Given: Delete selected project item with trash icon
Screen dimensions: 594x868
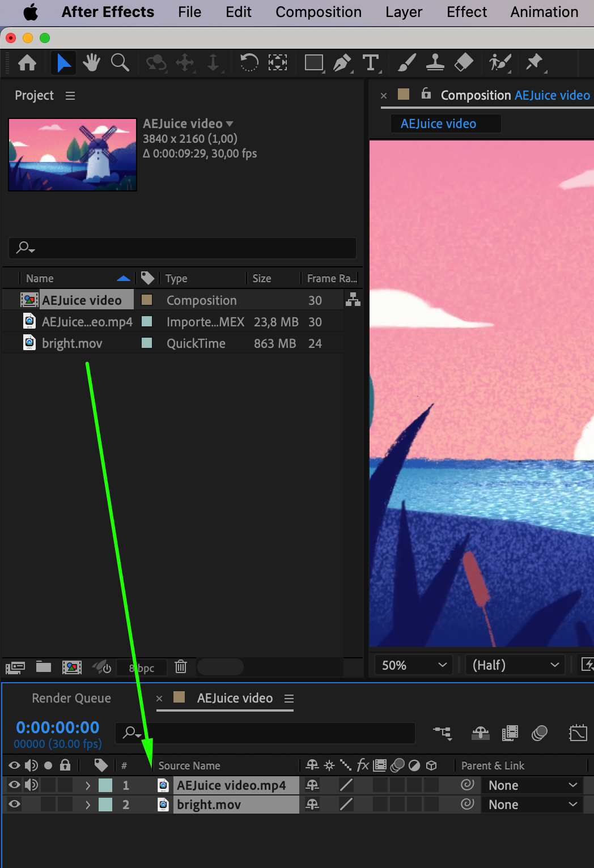Looking at the screenshot, I should (181, 667).
